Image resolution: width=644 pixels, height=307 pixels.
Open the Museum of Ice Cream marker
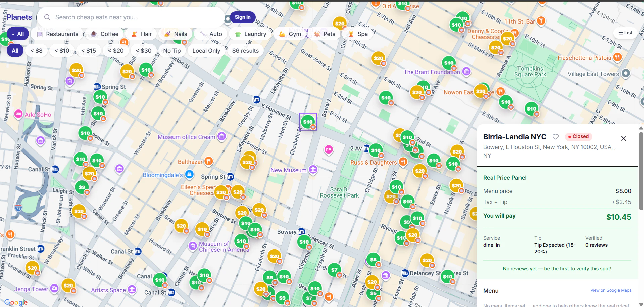coord(221,136)
